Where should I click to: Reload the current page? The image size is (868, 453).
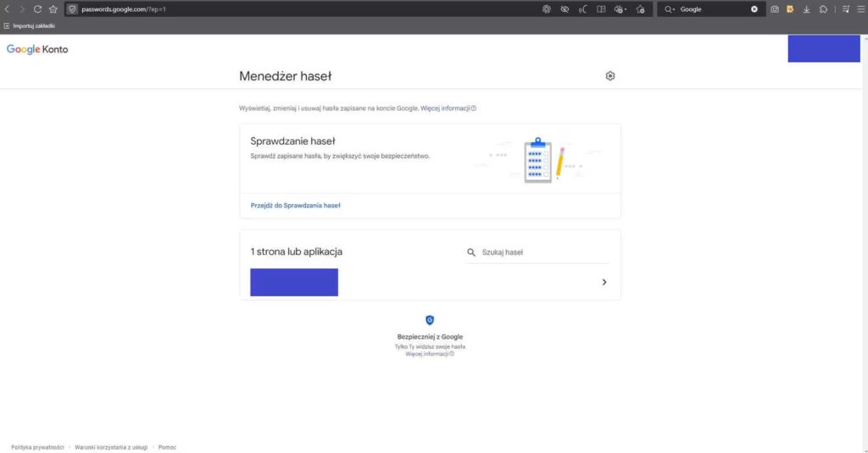[x=37, y=9]
